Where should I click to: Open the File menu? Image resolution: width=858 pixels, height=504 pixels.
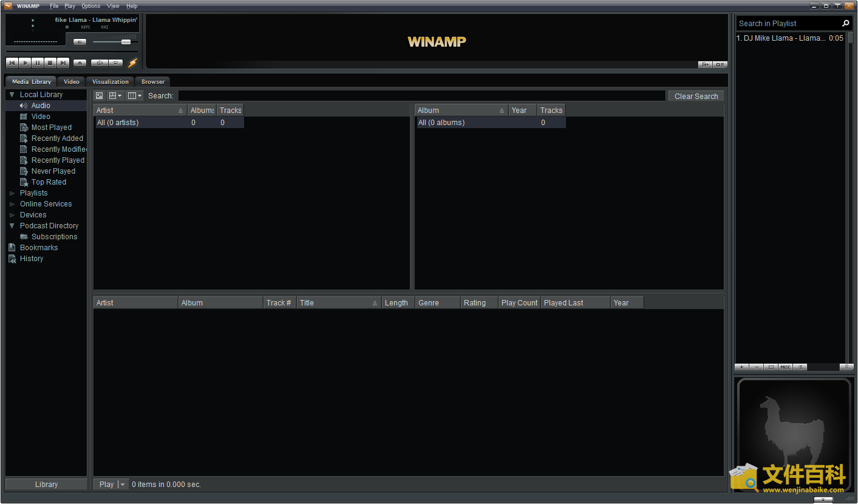pyautogui.click(x=54, y=6)
